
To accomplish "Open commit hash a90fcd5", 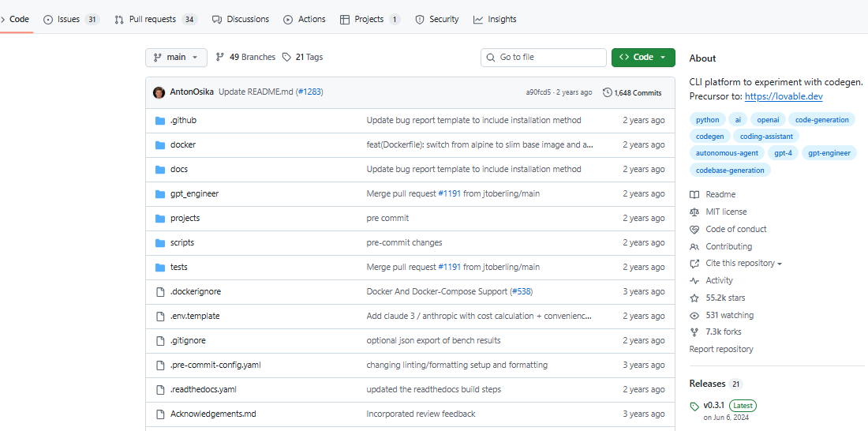I will pos(539,92).
